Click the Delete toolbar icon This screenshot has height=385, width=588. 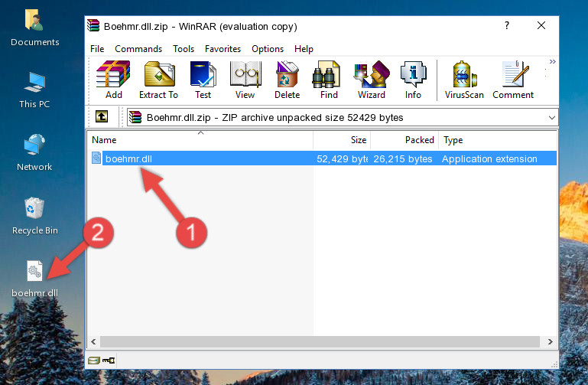pos(288,80)
